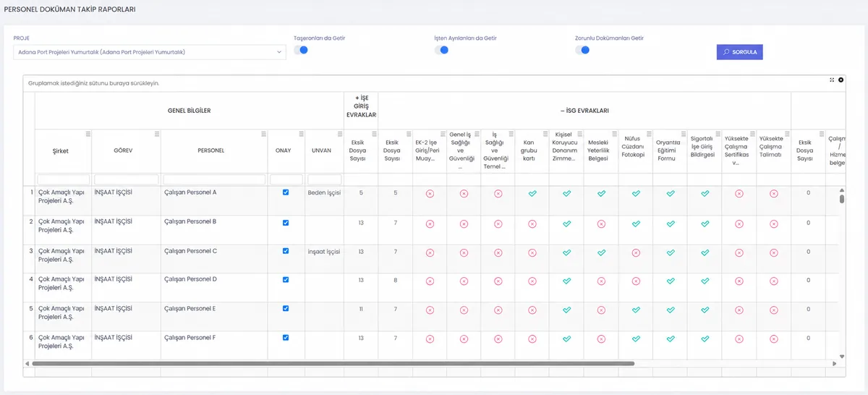Click the UNVAN filter input
868x395 pixels.
324,179
